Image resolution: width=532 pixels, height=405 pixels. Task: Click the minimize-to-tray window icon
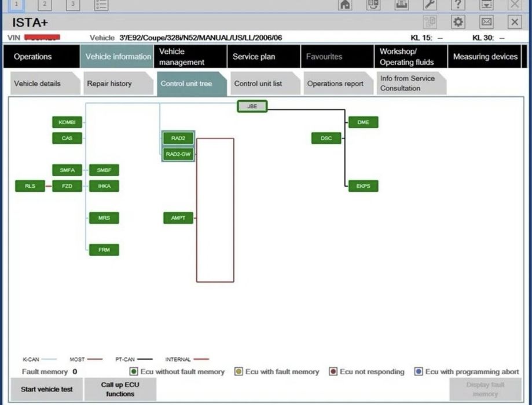486,5
